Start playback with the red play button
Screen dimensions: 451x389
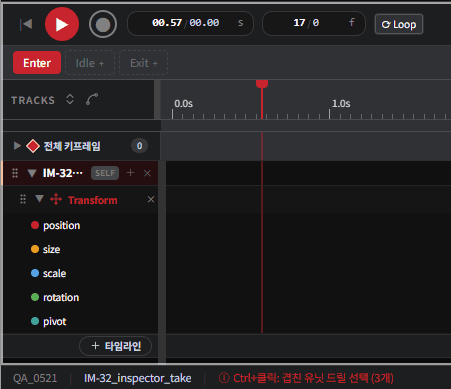[62, 24]
